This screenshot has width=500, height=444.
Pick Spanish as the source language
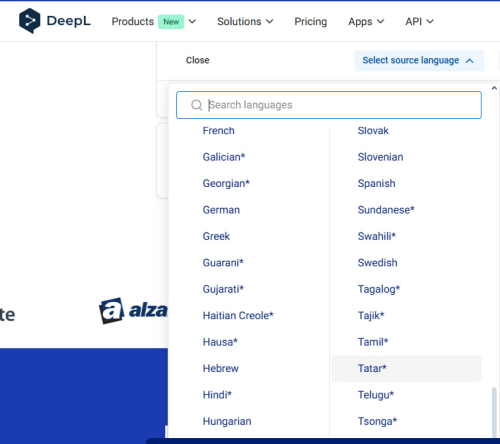tap(376, 183)
